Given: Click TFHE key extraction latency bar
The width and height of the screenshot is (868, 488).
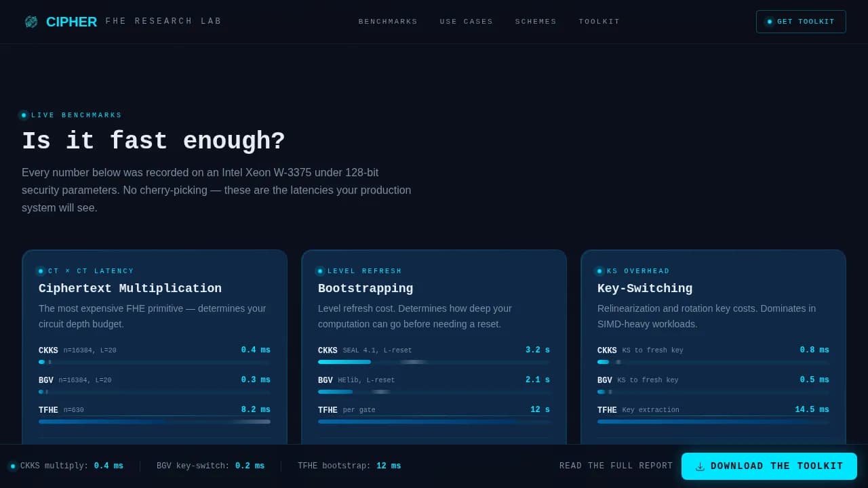Looking at the screenshot, I should tap(713, 422).
